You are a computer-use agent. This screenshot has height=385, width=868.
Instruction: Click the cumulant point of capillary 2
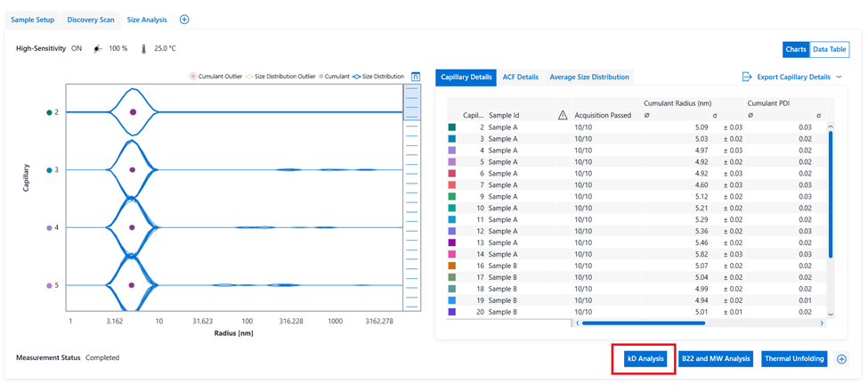tap(133, 112)
